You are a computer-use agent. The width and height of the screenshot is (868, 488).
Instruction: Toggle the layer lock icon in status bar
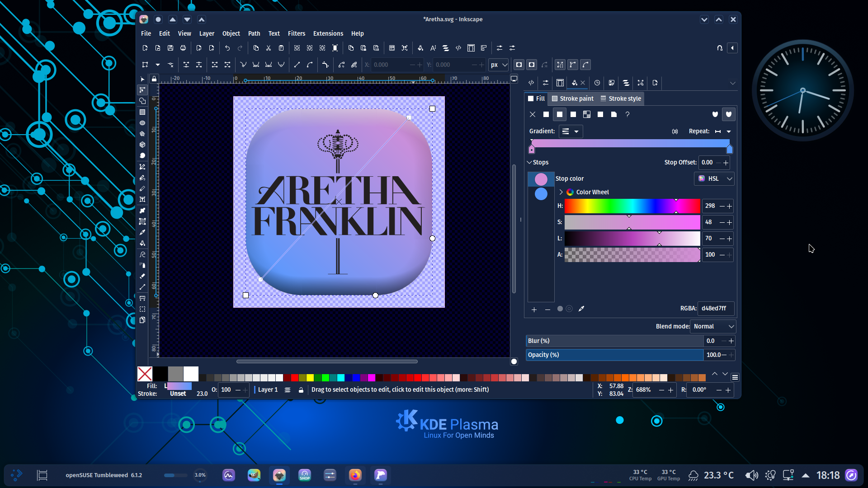pyautogui.click(x=301, y=390)
